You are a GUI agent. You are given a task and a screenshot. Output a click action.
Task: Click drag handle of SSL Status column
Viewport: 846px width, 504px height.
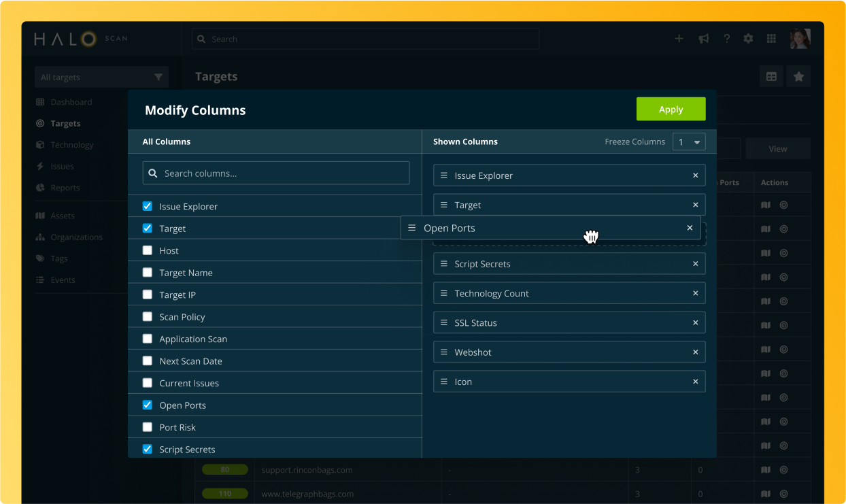(444, 322)
